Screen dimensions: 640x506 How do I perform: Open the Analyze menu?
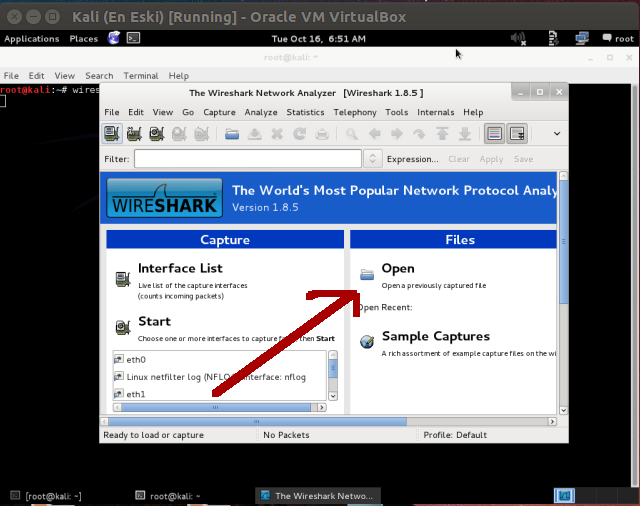click(x=261, y=112)
